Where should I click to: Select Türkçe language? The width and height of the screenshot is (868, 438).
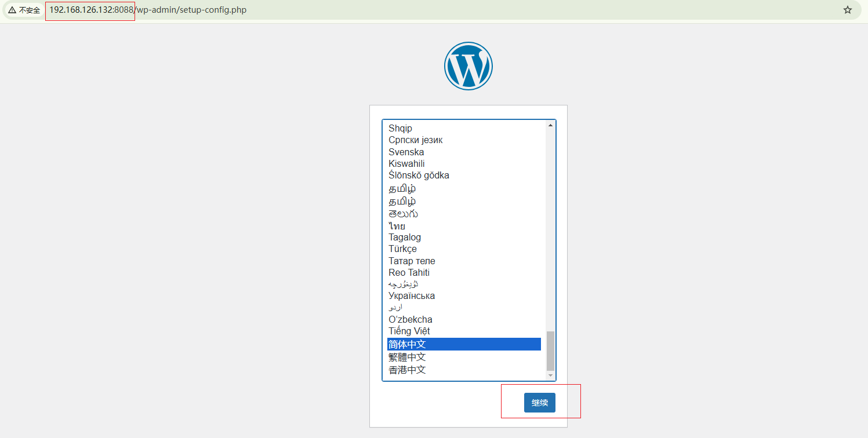click(464, 249)
